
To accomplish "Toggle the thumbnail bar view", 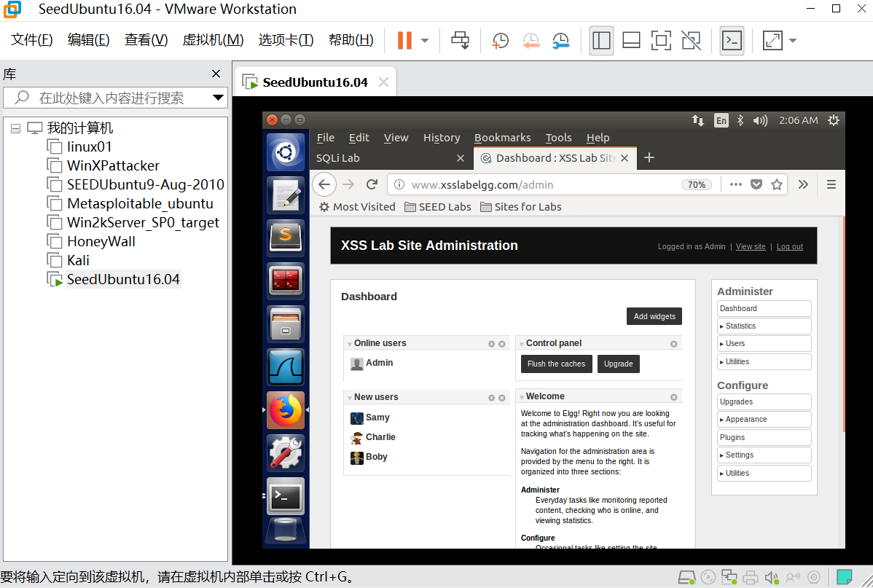I will (x=631, y=40).
